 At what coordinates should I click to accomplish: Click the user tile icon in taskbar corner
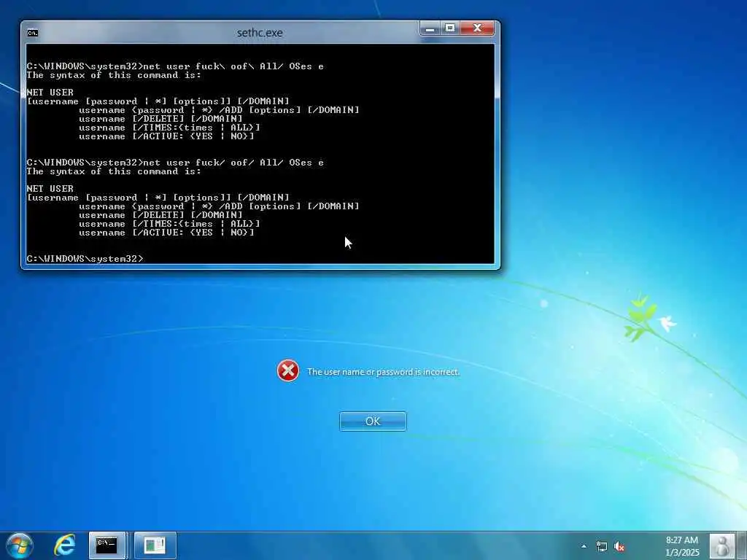722,545
